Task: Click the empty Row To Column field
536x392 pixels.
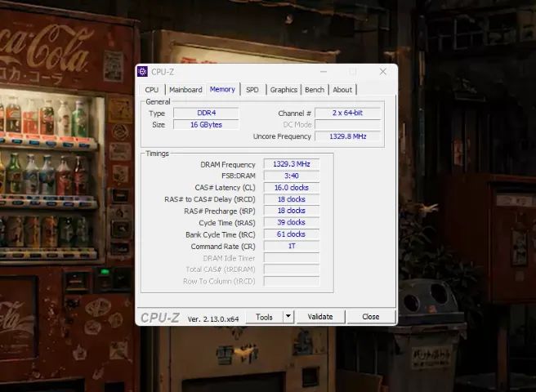Action: point(292,281)
